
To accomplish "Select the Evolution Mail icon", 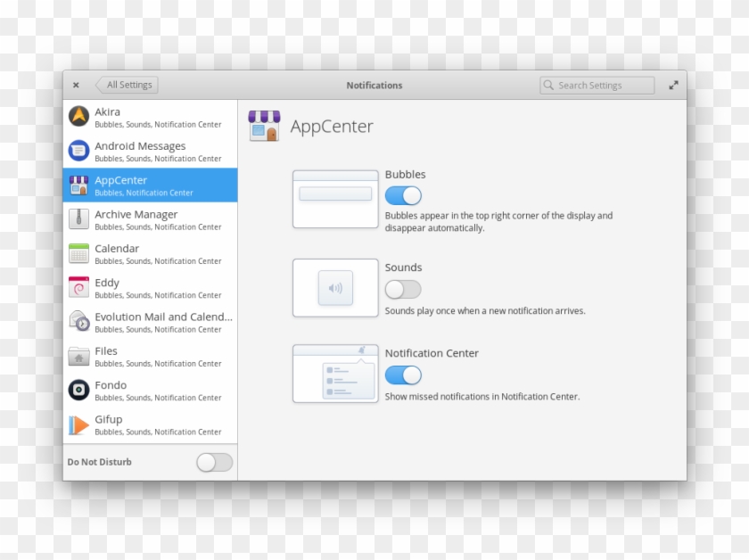I will 78,321.
